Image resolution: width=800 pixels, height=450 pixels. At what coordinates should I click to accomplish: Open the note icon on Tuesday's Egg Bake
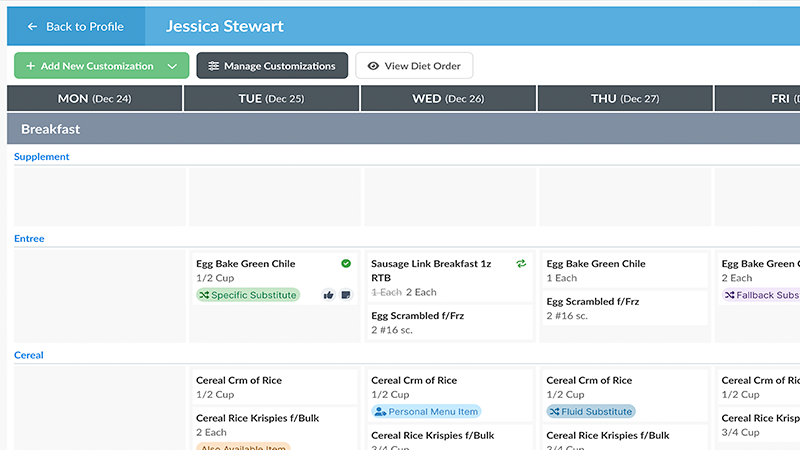pos(346,295)
